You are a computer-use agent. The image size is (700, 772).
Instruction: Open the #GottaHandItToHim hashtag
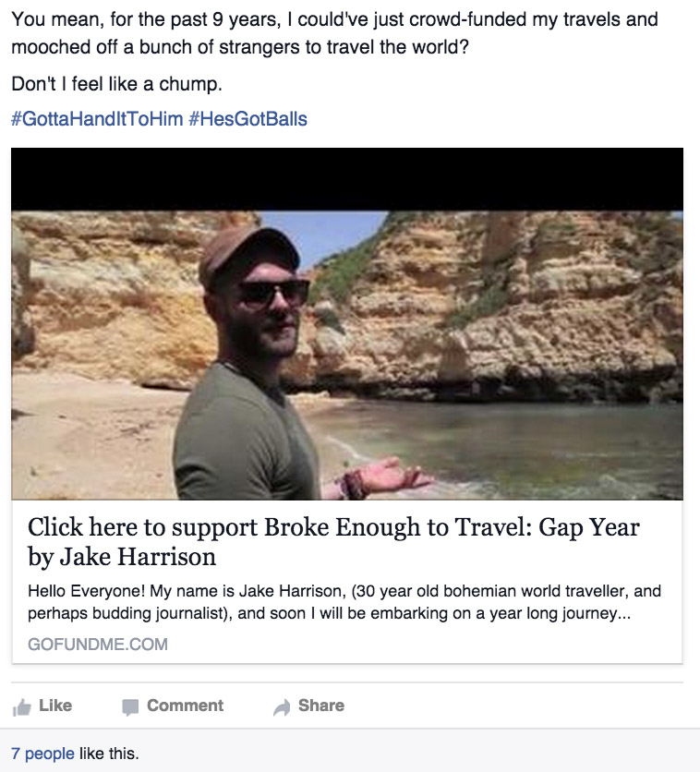point(97,119)
